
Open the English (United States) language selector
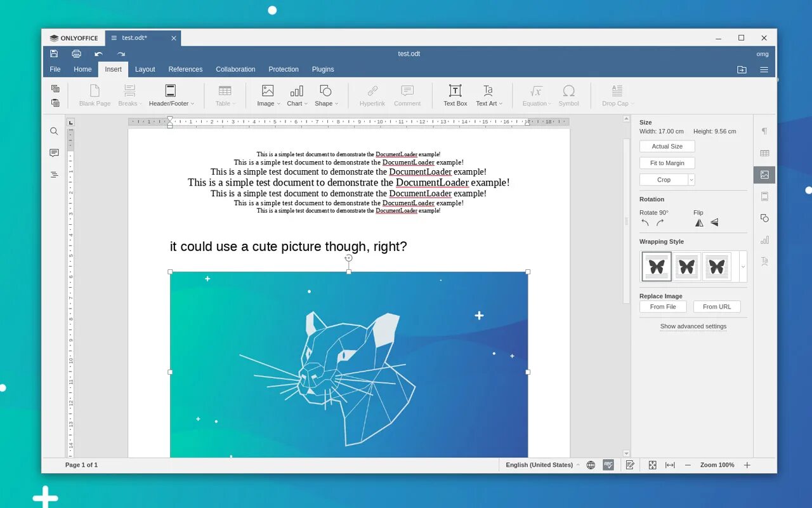[x=542, y=465]
